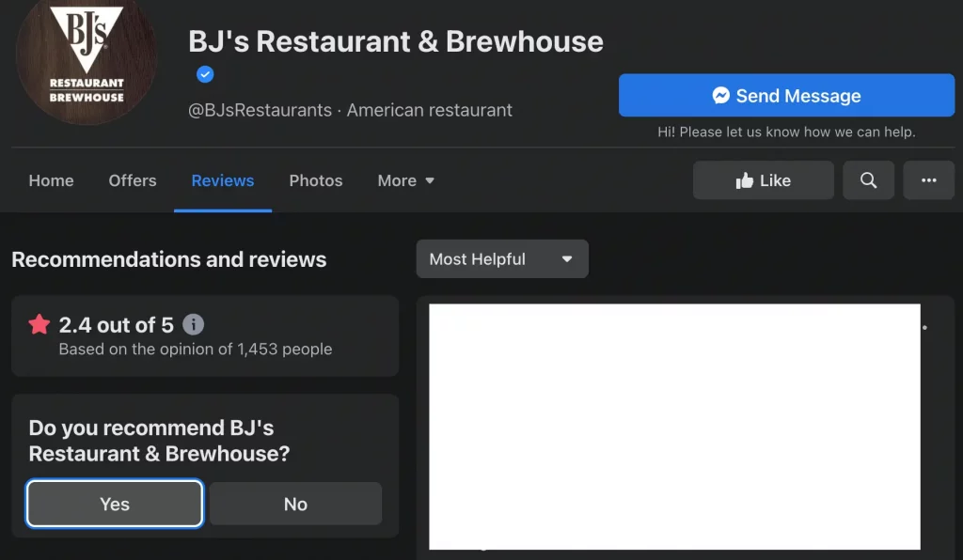This screenshot has width=963, height=560.
Task: Open the three-dots more options button
Action: pyautogui.click(x=928, y=180)
